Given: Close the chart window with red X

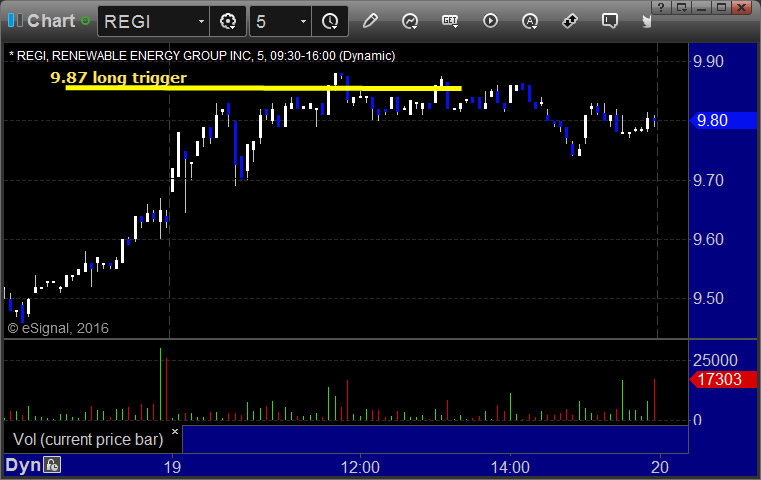Looking at the screenshot, I should [742, 7].
